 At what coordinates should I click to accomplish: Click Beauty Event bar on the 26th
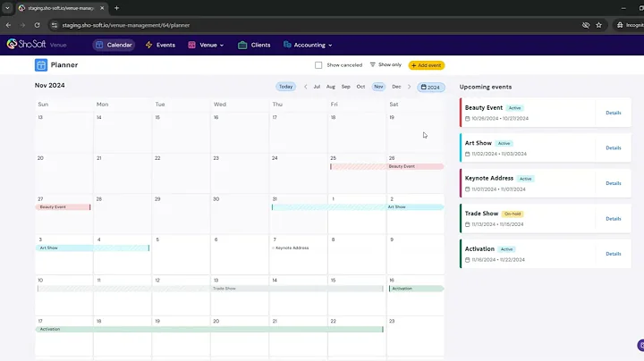415,166
